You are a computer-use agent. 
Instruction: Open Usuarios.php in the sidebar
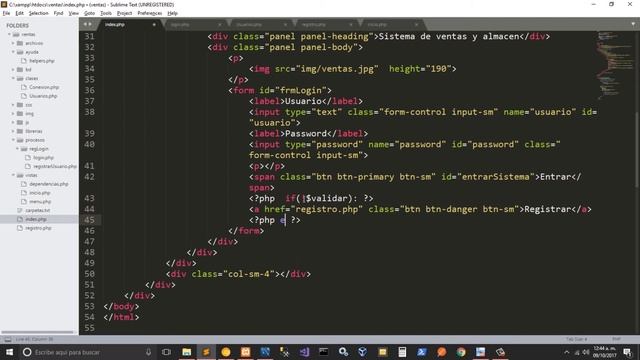click(x=43, y=96)
